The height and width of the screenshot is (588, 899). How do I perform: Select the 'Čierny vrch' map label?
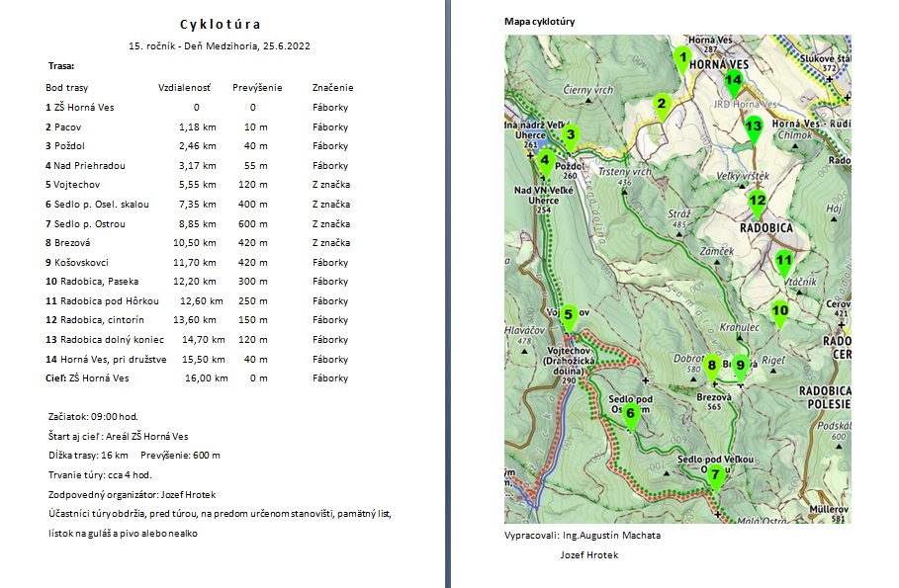[588, 90]
